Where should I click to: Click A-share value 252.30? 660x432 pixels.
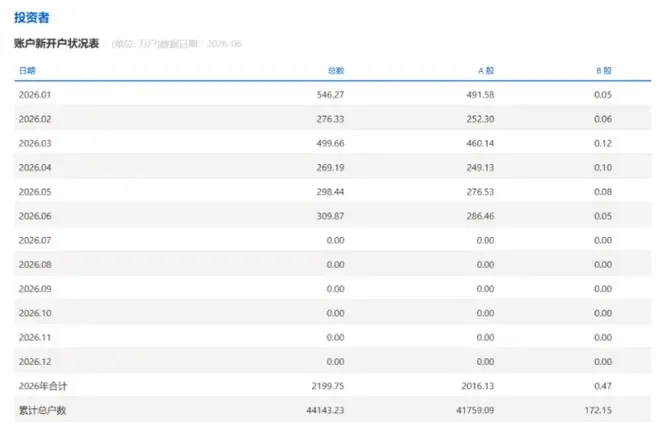coord(480,119)
